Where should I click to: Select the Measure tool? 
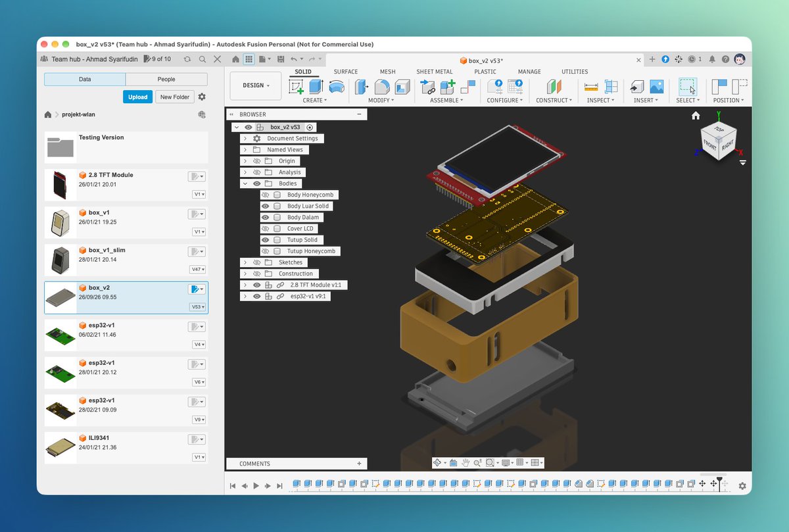click(591, 86)
